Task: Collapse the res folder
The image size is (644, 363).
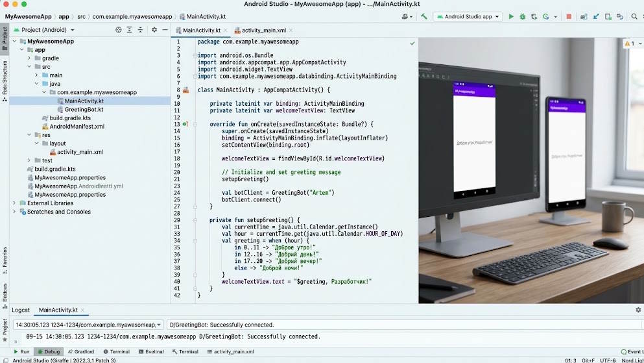Action: pyautogui.click(x=29, y=135)
